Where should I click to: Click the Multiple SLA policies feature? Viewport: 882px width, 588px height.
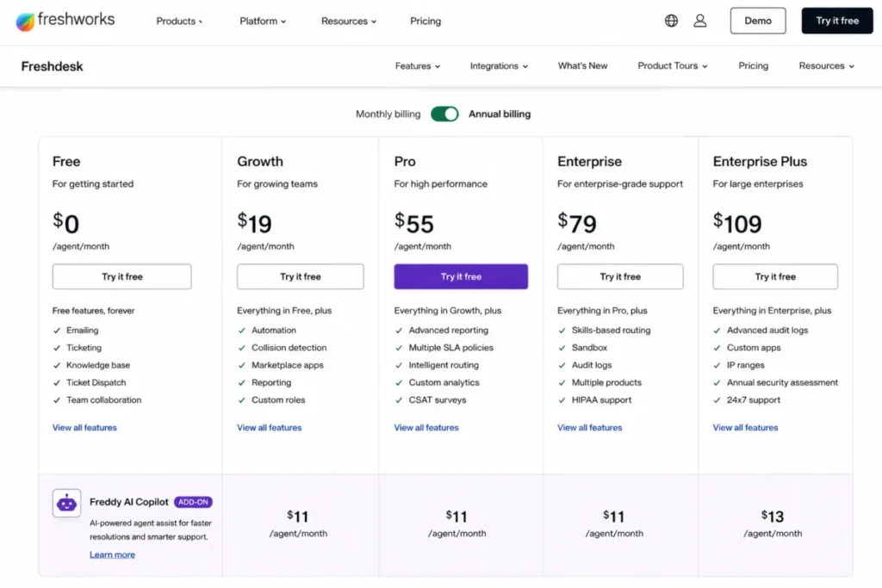pyautogui.click(x=451, y=348)
